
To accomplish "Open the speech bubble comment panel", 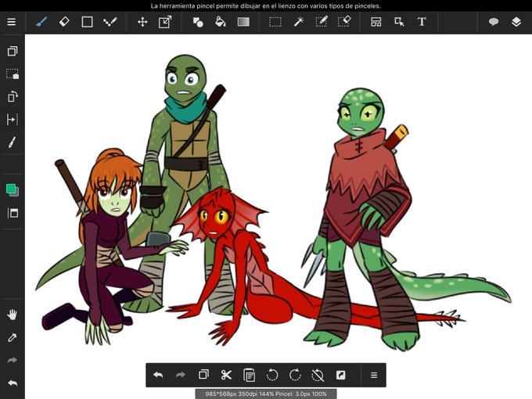I will click(494, 22).
